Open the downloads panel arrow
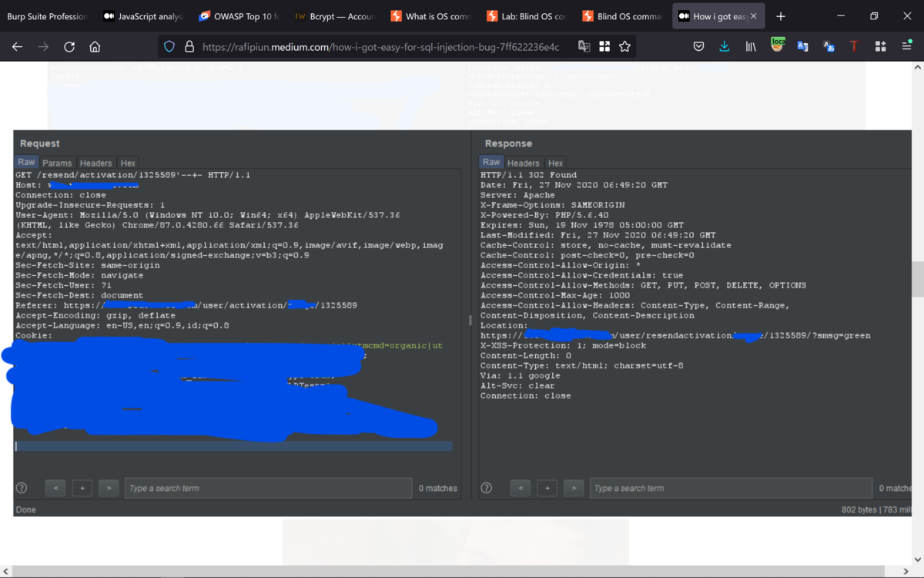The image size is (924, 578). 725,47
